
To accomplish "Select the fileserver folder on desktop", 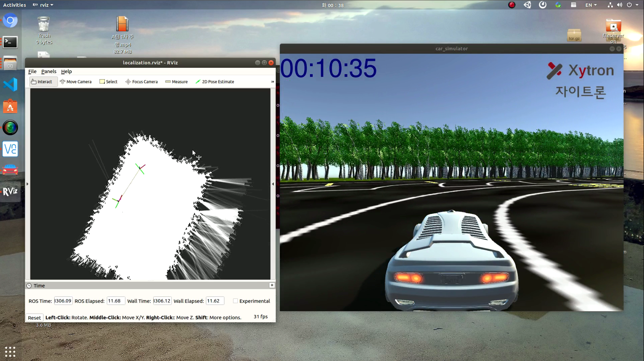I will [613, 30].
